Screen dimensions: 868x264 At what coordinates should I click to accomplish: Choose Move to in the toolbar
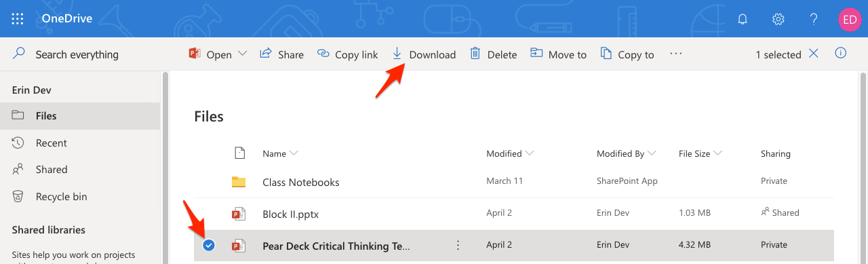pyautogui.click(x=558, y=54)
